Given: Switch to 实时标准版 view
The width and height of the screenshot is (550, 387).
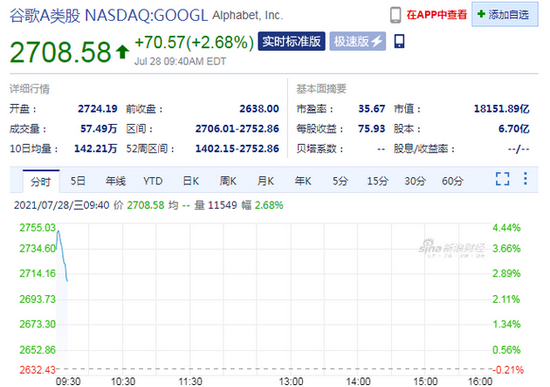Looking at the screenshot, I should coord(291,41).
